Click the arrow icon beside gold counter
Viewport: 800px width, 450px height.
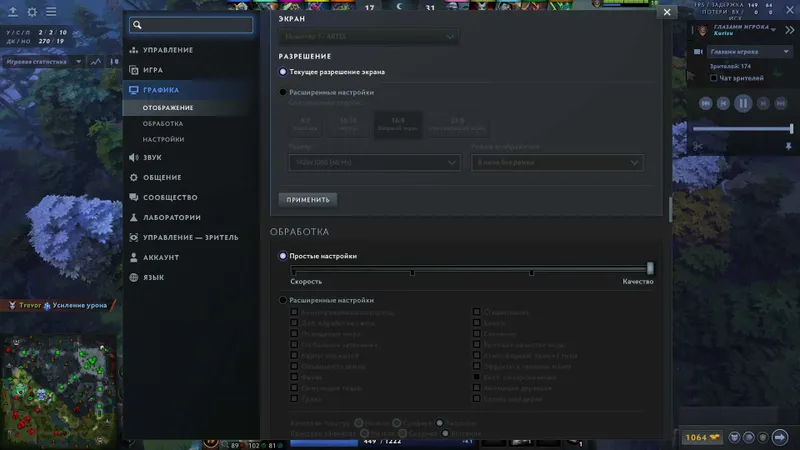click(x=780, y=437)
